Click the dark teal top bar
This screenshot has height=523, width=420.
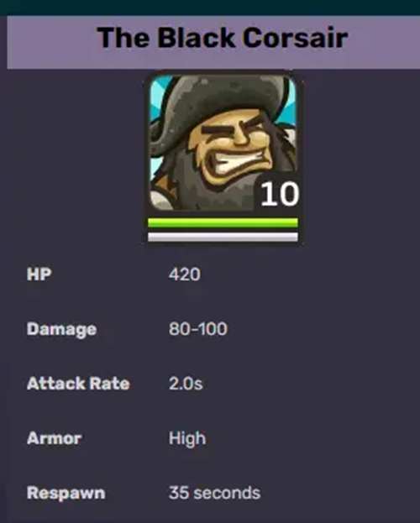(x=210, y=8)
